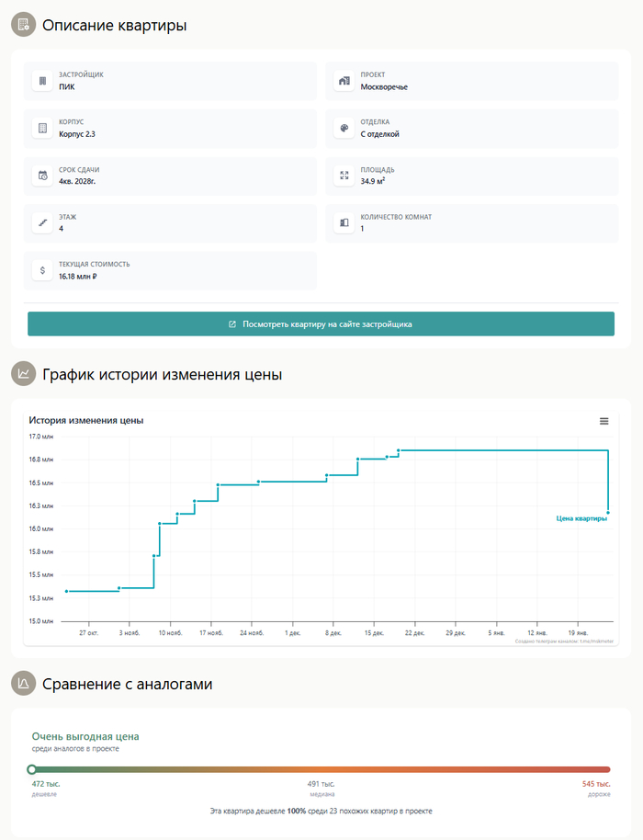The image size is (643, 840).
Task: Click the first price data point in October
Action: click(67, 591)
